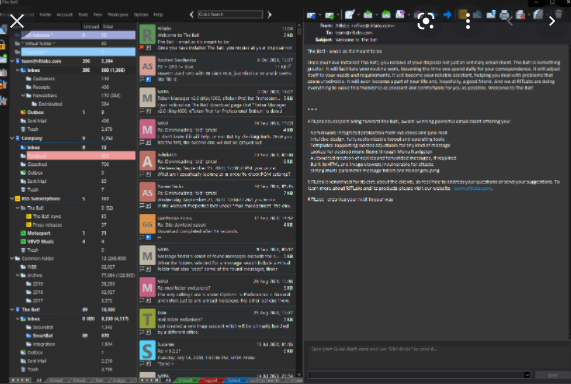
Task: Select the Motosport RSS feed
Action: click(x=39, y=233)
